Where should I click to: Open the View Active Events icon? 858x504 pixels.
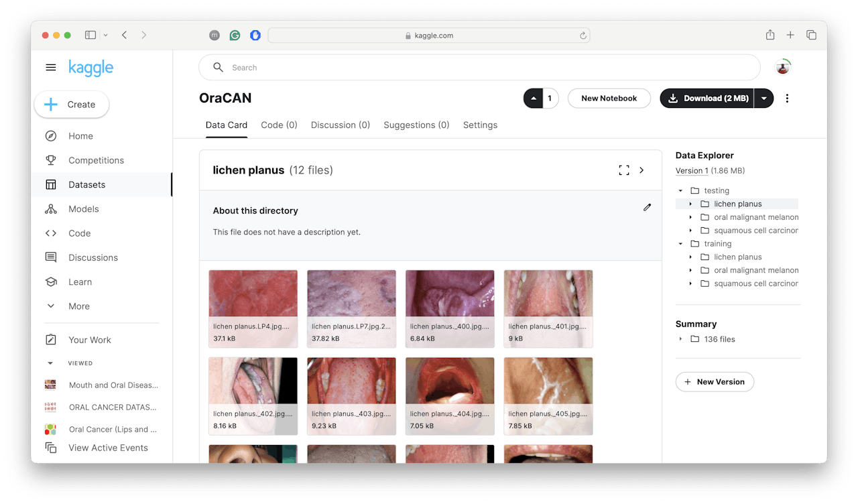click(x=51, y=448)
